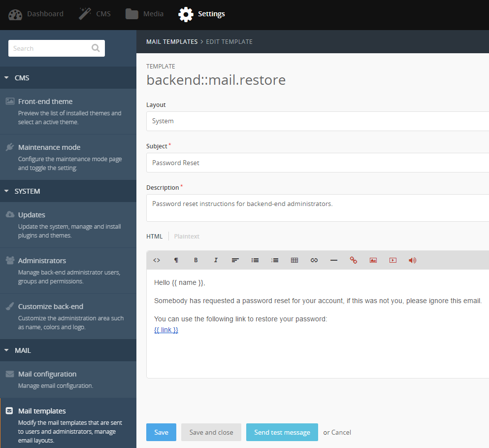The width and height of the screenshot is (489, 448).
Task: Click the paragraph format icon
Action: pyautogui.click(x=176, y=260)
